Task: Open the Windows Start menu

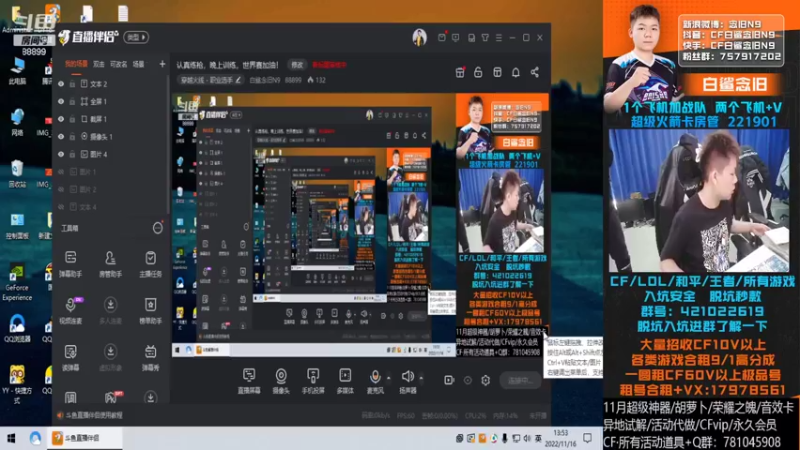Action: pyautogui.click(x=11, y=438)
